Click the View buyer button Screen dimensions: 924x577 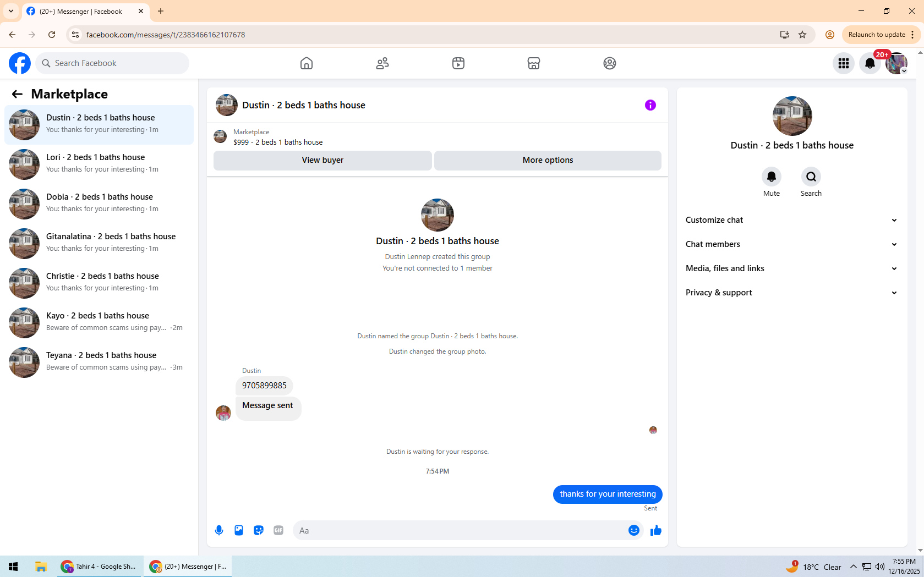pyautogui.click(x=322, y=160)
